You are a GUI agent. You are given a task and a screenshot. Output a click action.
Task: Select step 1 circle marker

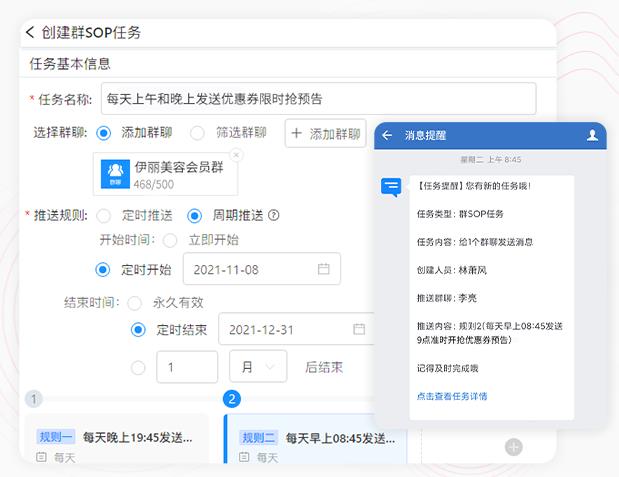(34, 399)
